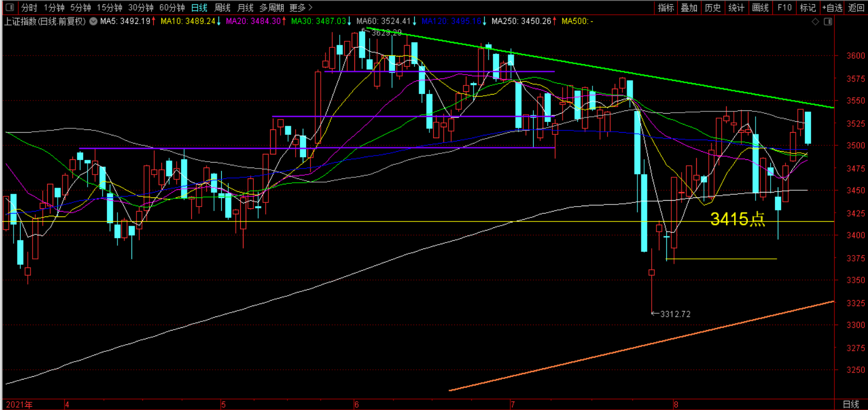This screenshot has height=410, width=868.
Task: Open 多周期 multi-period view
Action: 272,8
